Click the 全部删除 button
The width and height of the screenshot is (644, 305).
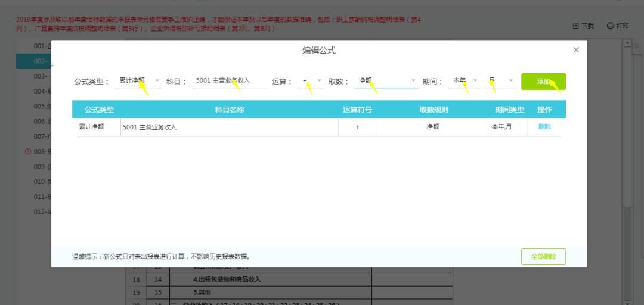point(543,257)
